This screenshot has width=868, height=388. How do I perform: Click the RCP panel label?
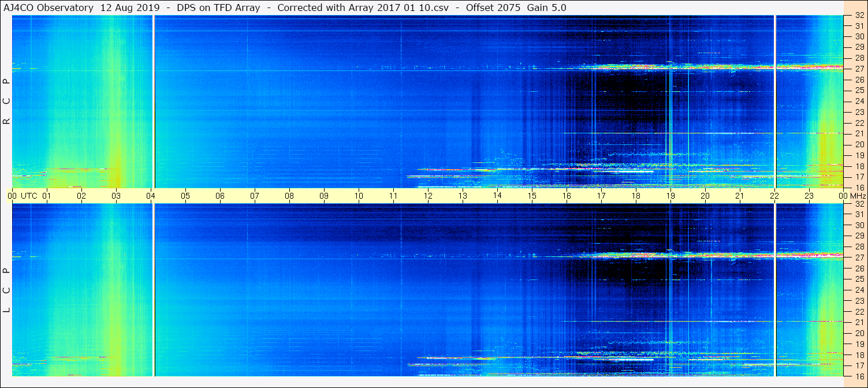click(7, 101)
